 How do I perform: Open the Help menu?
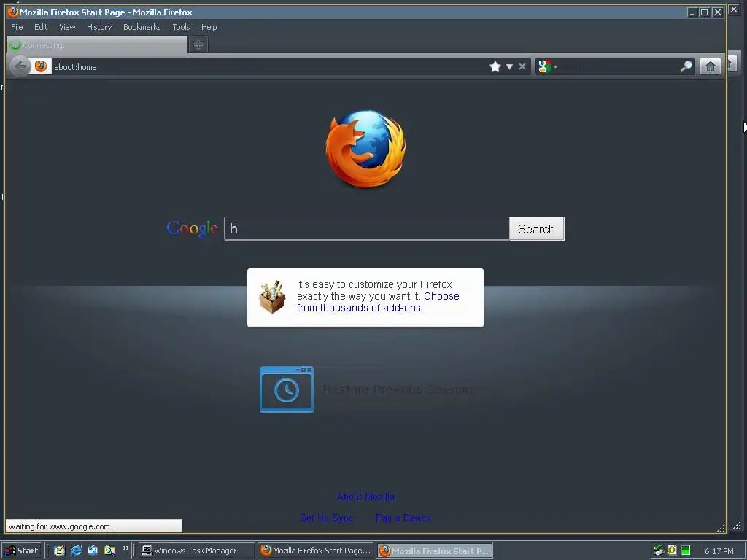(x=209, y=27)
